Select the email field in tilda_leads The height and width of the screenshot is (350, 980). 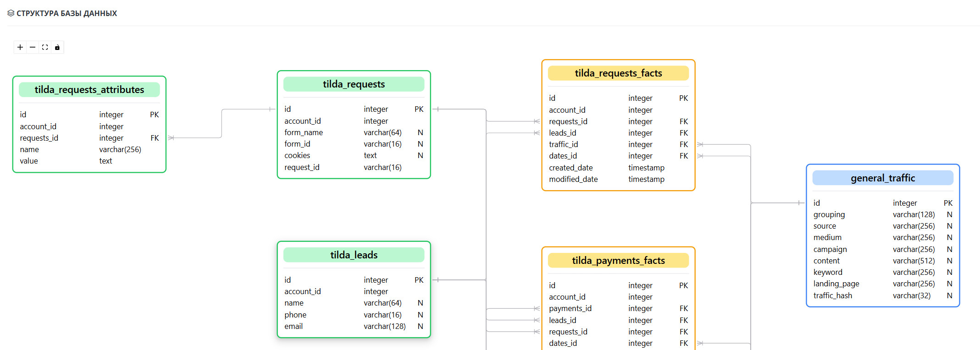pyautogui.click(x=293, y=326)
